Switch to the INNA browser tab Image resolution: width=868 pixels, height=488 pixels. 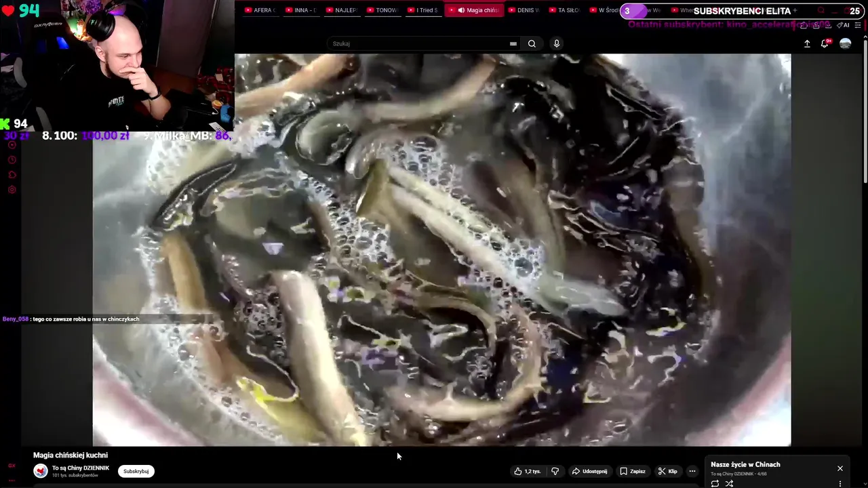(x=300, y=10)
